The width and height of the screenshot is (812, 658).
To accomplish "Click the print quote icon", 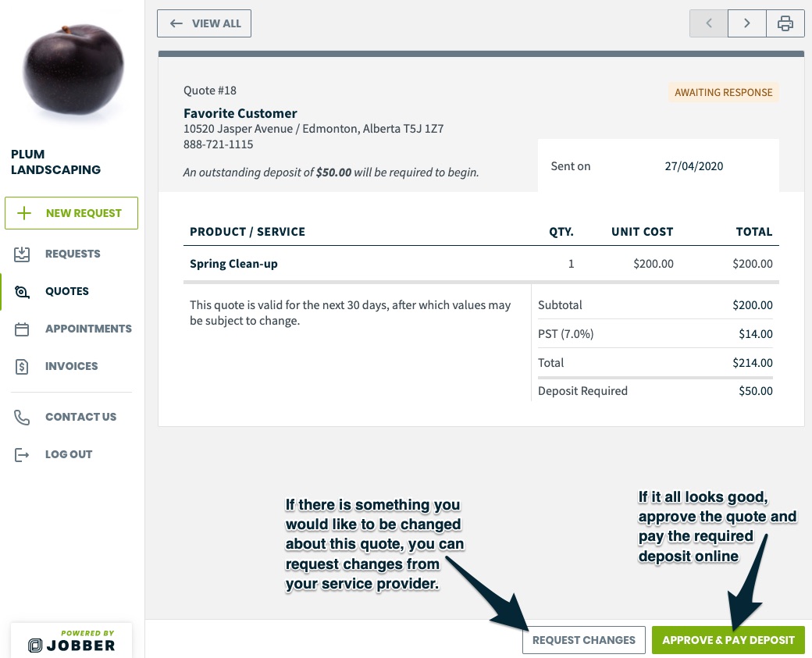I will pos(785,23).
